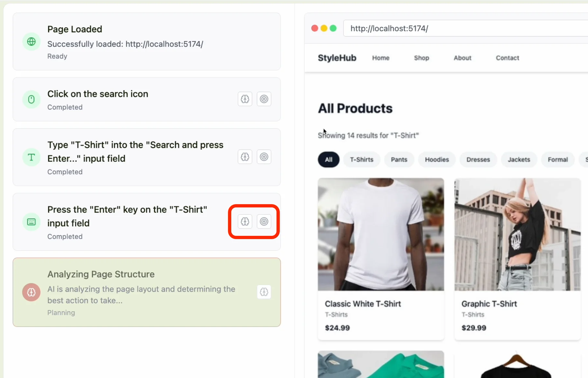Click brain icon on Type "T-Shirt" step

tap(245, 157)
